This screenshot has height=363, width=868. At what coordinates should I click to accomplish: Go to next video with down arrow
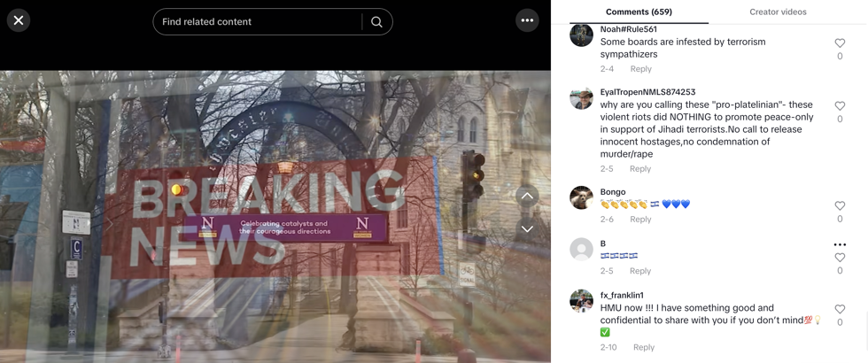(x=527, y=228)
